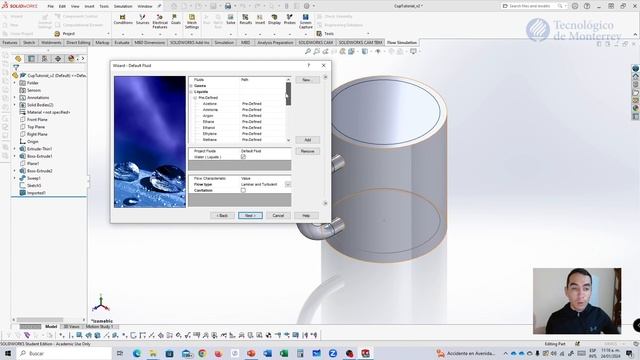640x360 pixels.
Task: Click the Remove button for project fluids
Action: pyautogui.click(x=307, y=151)
